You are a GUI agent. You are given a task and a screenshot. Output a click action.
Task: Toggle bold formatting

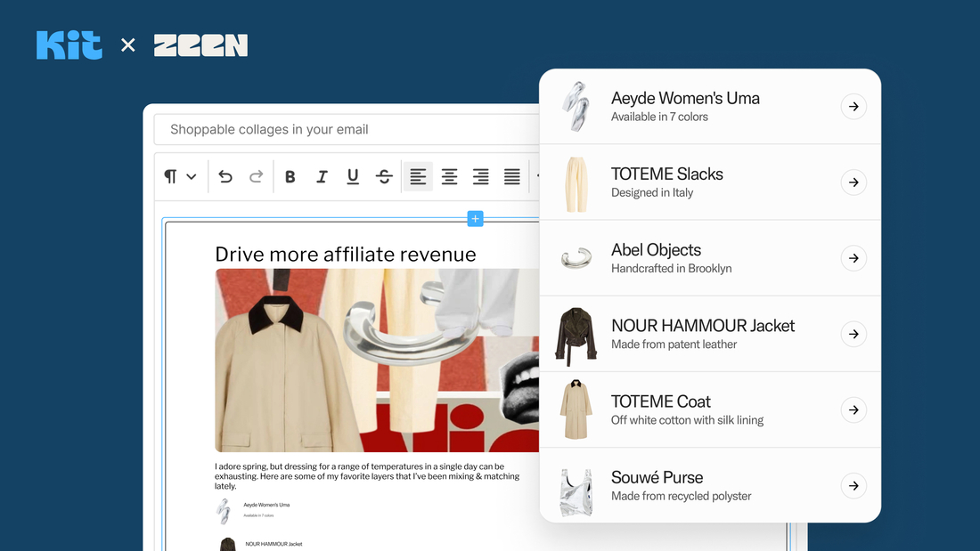coord(290,177)
